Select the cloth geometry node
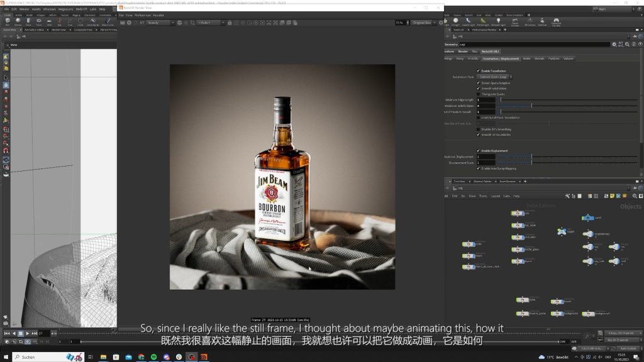The height and width of the screenshot is (362, 644). 468,244
